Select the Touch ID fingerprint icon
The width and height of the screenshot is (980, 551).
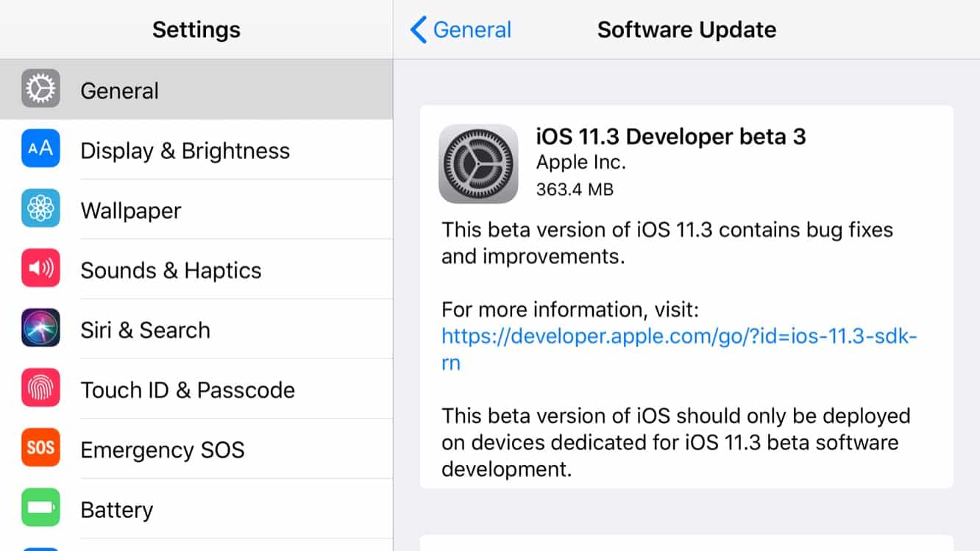point(40,389)
